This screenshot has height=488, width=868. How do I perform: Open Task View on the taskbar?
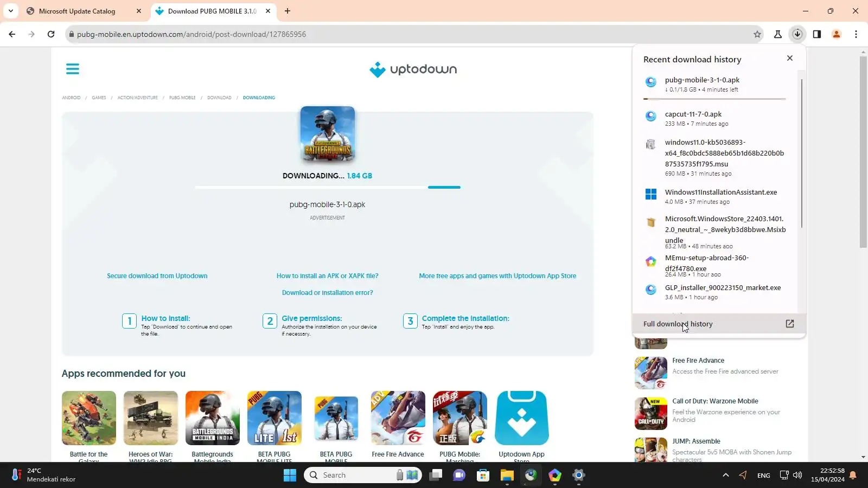[436, 476]
